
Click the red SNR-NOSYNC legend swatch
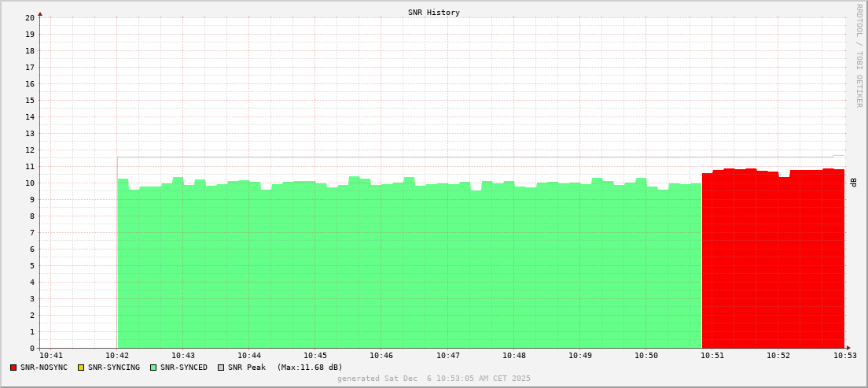coord(13,368)
